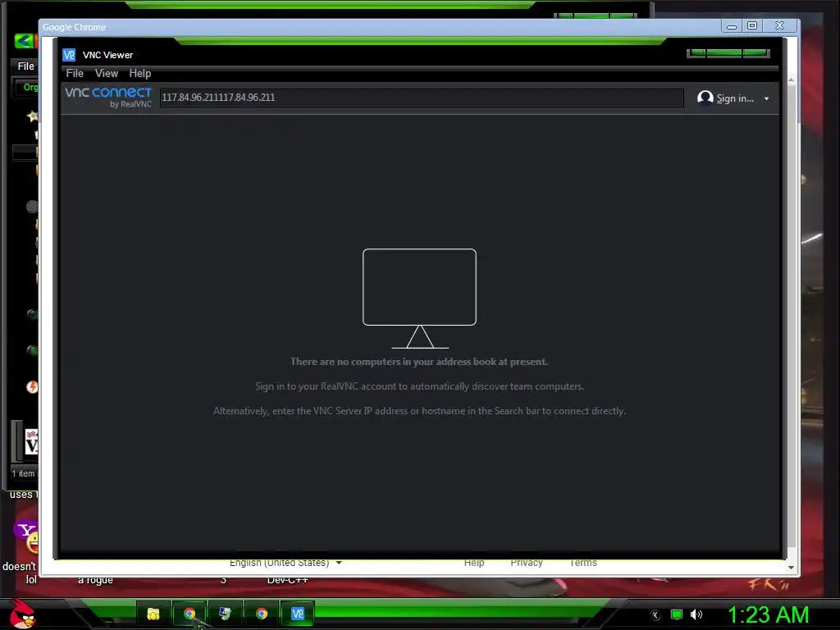Click the Yahoo Messenger desktop icon

click(27, 536)
